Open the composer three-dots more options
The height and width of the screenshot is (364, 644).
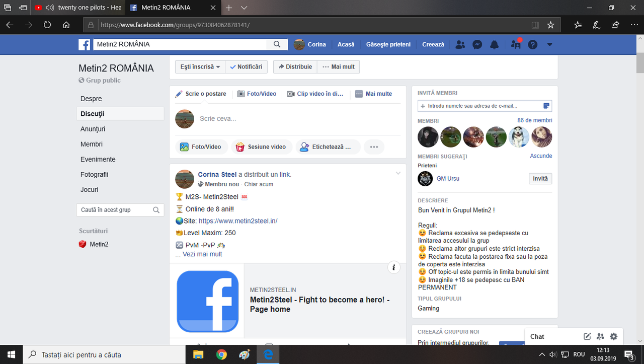[x=374, y=147]
